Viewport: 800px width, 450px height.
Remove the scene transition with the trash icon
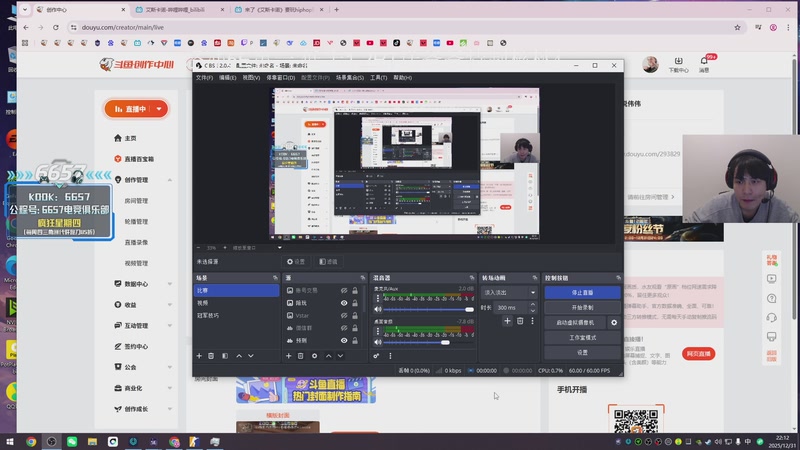tap(520, 321)
